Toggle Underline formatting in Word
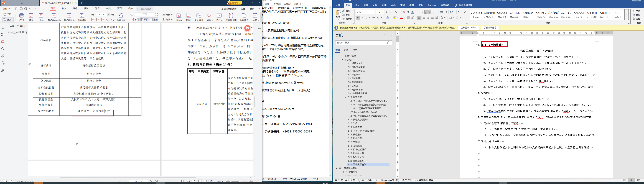Viewport: 644px width, 184px height. [x=366, y=18]
